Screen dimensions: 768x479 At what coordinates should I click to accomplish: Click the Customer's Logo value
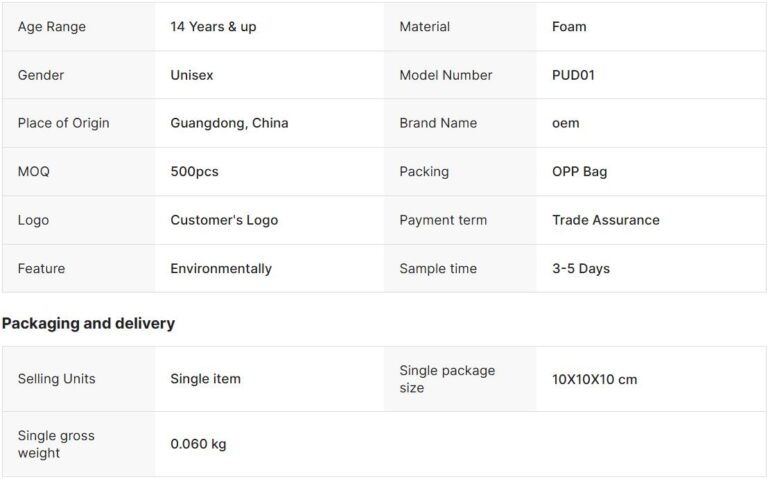click(224, 220)
